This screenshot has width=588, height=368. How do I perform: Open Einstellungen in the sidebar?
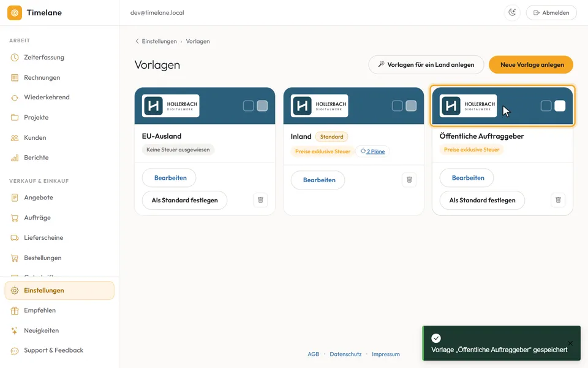point(59,290)
